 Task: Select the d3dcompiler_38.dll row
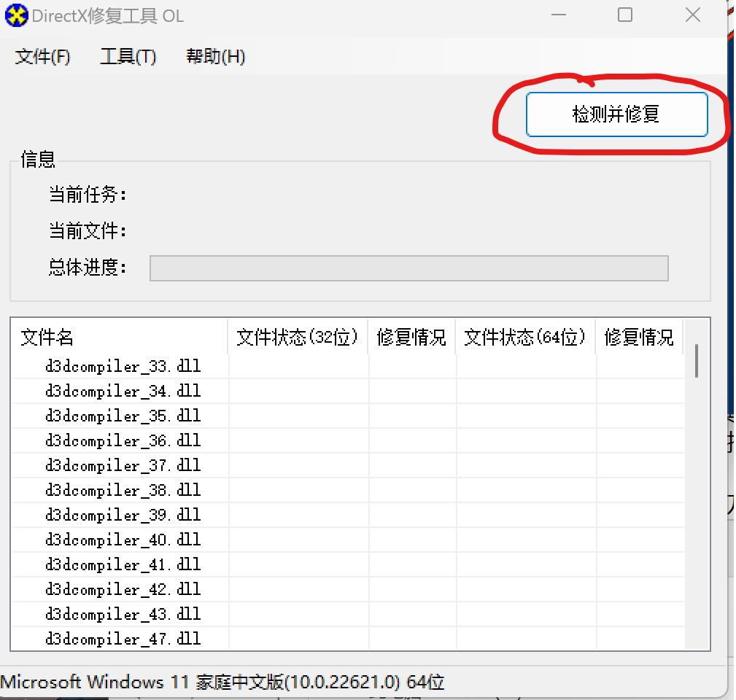[347, 490]
